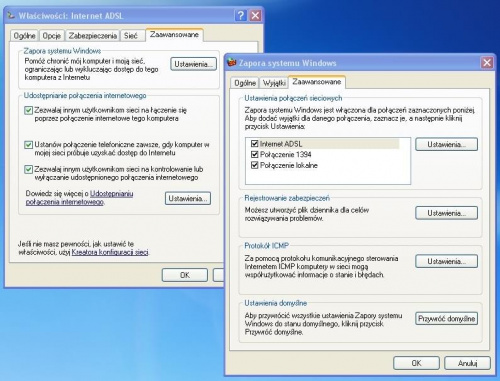Select Zaawansowane tab in Właściwości window

pyautogui.click(x=174, y=35)
